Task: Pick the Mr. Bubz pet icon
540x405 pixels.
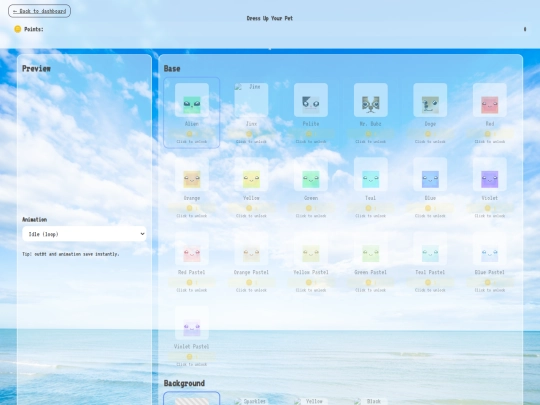Action: [371, 100]
